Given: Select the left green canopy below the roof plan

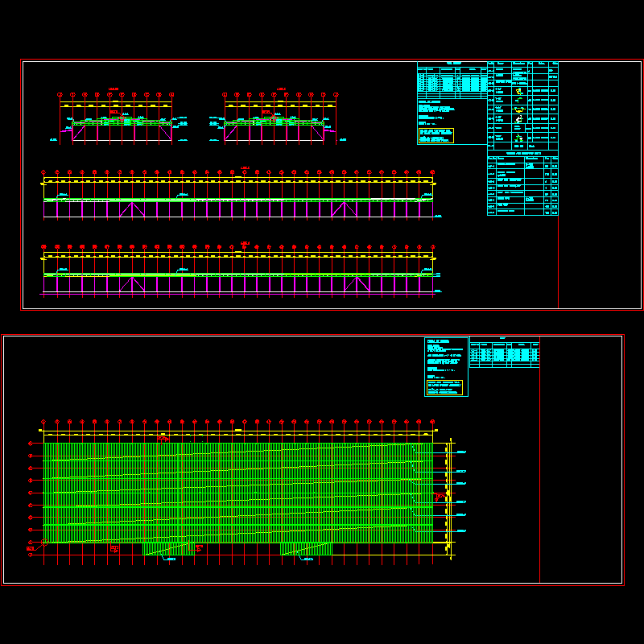Looking at the screenshot, I should coord(168,549).
